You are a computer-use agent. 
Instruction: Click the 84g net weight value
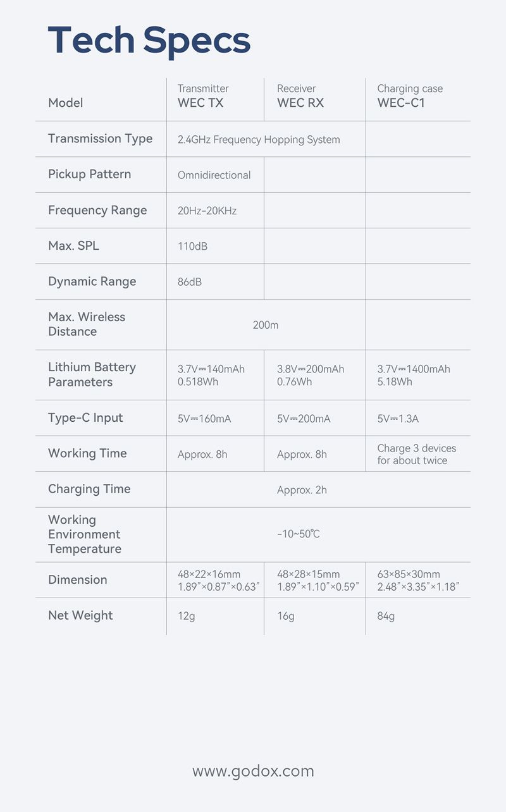pyautogui.click(x=386, y=616)
